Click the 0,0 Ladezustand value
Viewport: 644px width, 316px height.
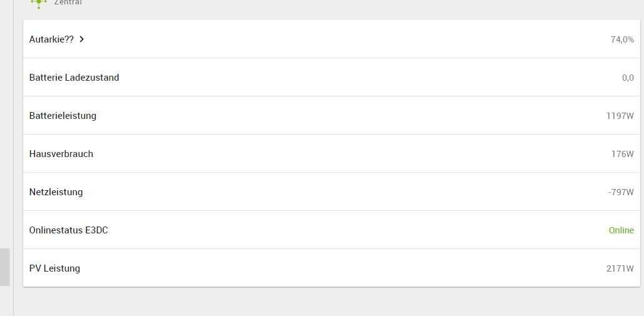[x=628, y=78]
